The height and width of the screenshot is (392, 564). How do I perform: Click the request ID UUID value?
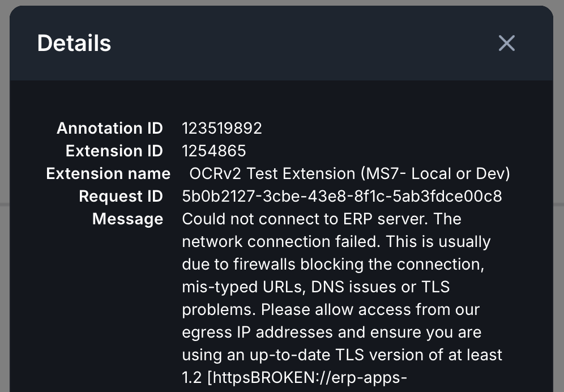pyautogui.click(x=342, y=197)
